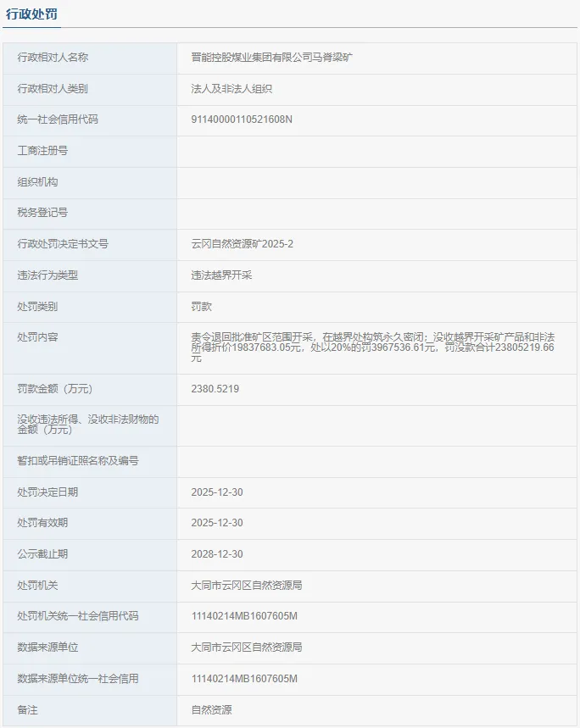This screenshot has height=728, width=580.
Task: Click the 处罚有效期 label
Action: 42,523
